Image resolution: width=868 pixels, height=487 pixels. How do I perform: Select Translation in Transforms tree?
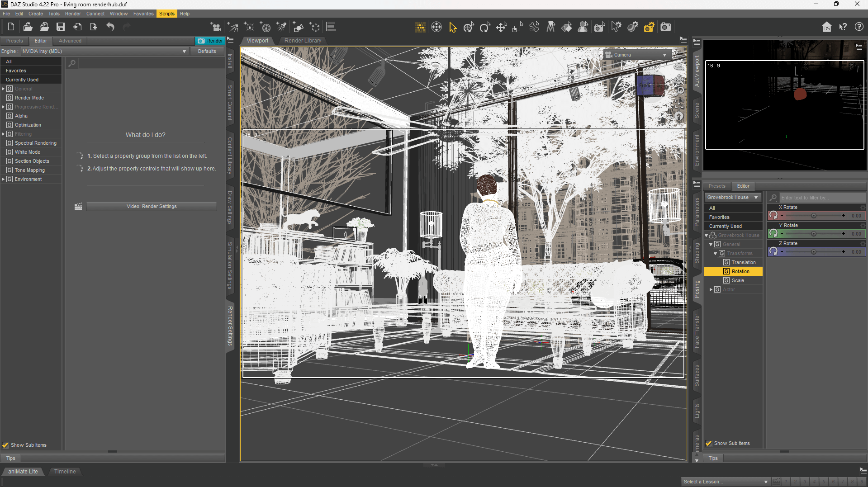pos(743,262)
